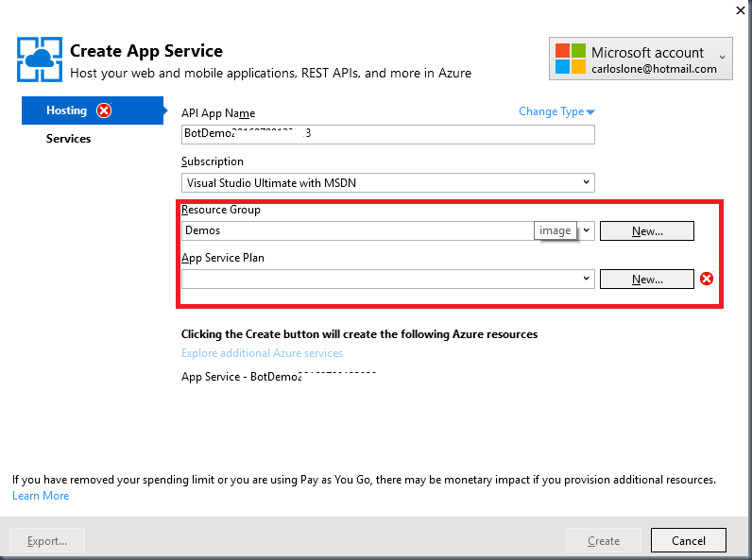
Task: Focus the API App Name input field
Action: [x=388, y=134]
